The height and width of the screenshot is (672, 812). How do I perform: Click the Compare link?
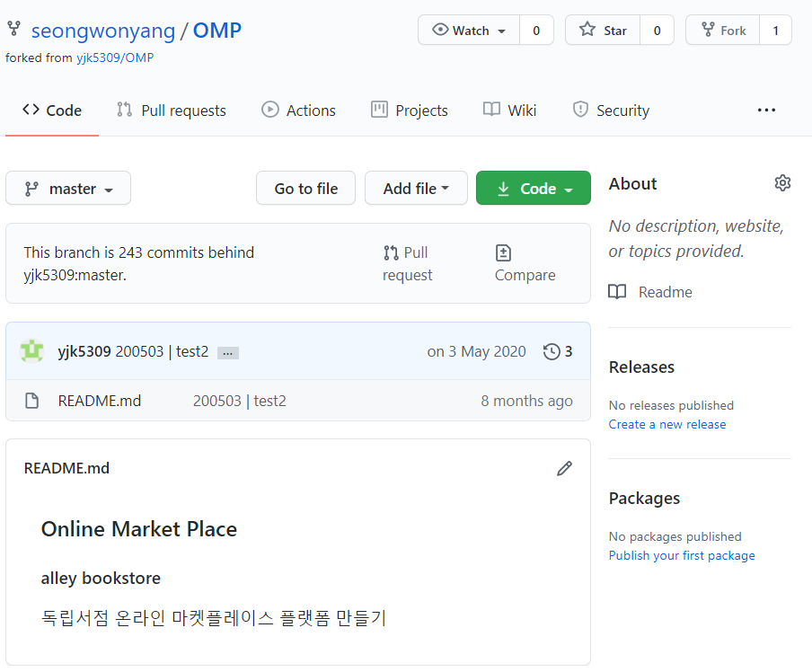point(525,264)
